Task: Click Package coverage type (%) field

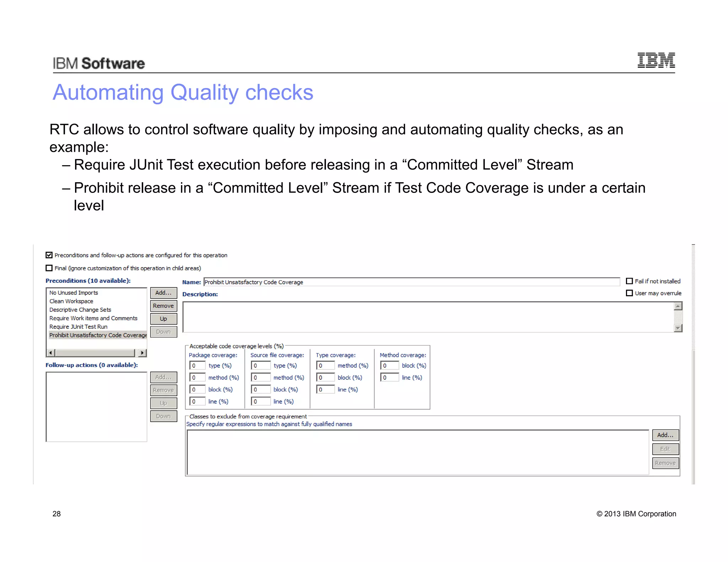Action: pos(197,366)
